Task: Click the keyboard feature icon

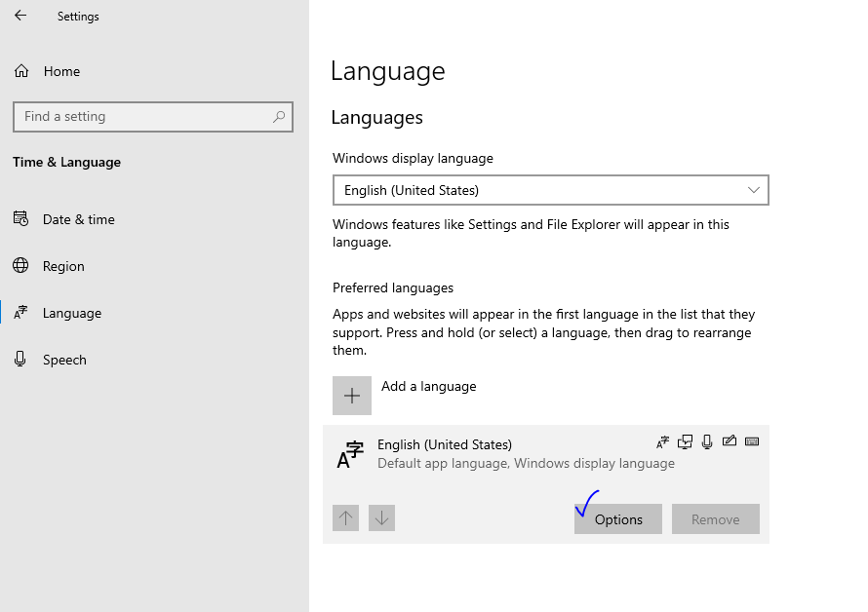Action: (752, 441)
